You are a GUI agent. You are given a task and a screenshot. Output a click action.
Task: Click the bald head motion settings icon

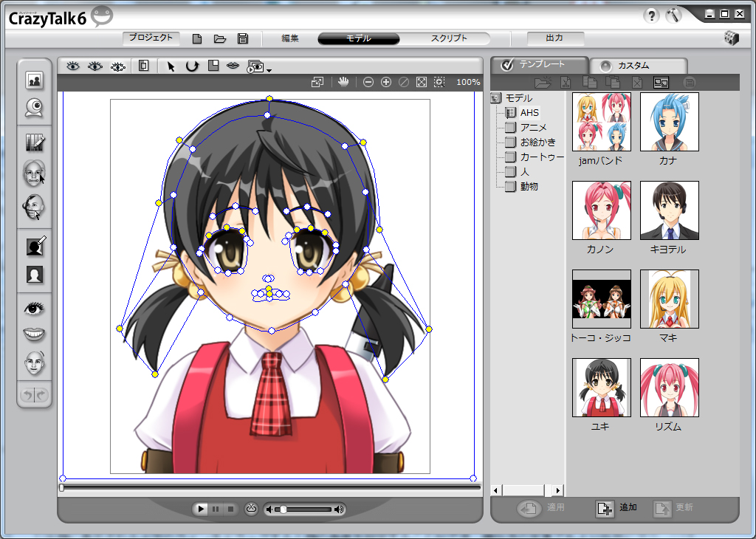[34, 363]
